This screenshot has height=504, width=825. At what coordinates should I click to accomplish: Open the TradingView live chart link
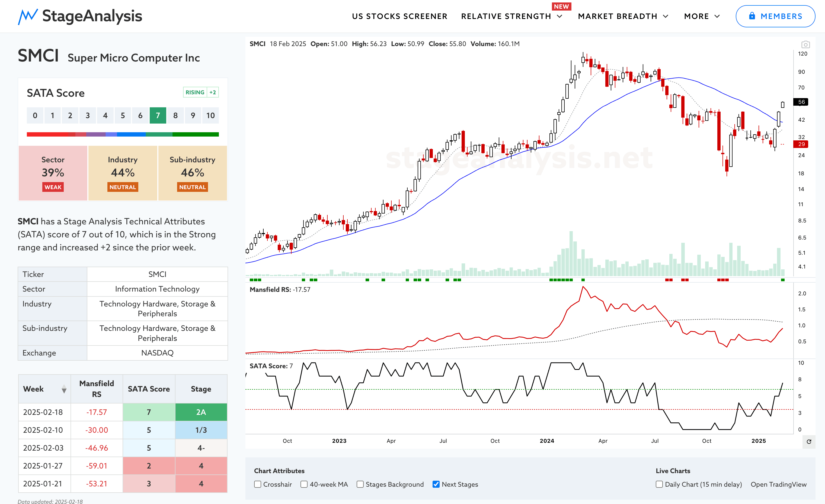click(778, 484)
